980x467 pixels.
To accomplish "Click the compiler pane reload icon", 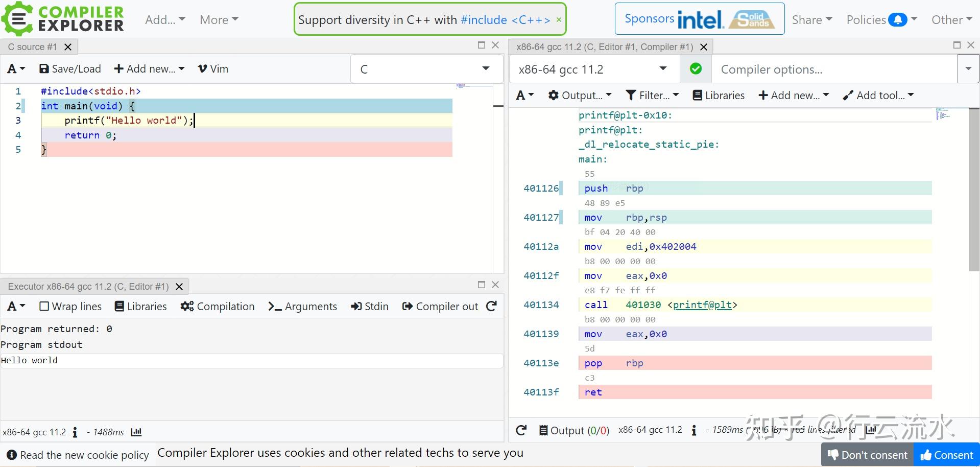I will [521, 430].
